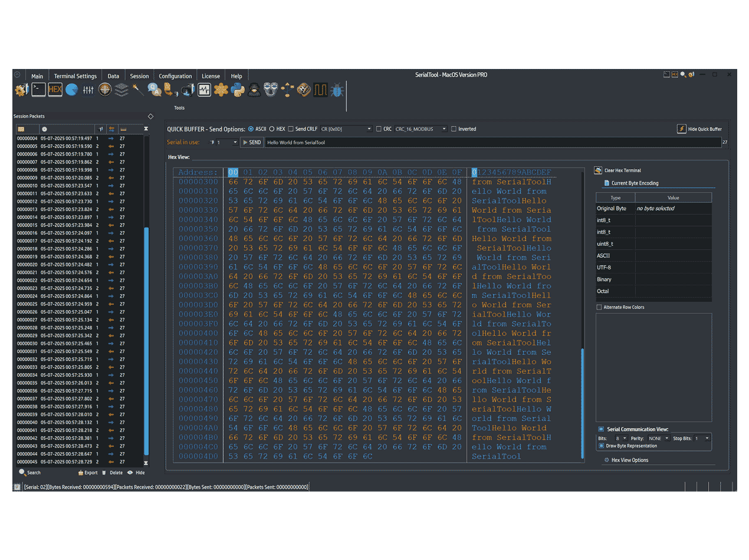Click Clear Hex Terminal
The image size is (749, 560).
(617, 170)
